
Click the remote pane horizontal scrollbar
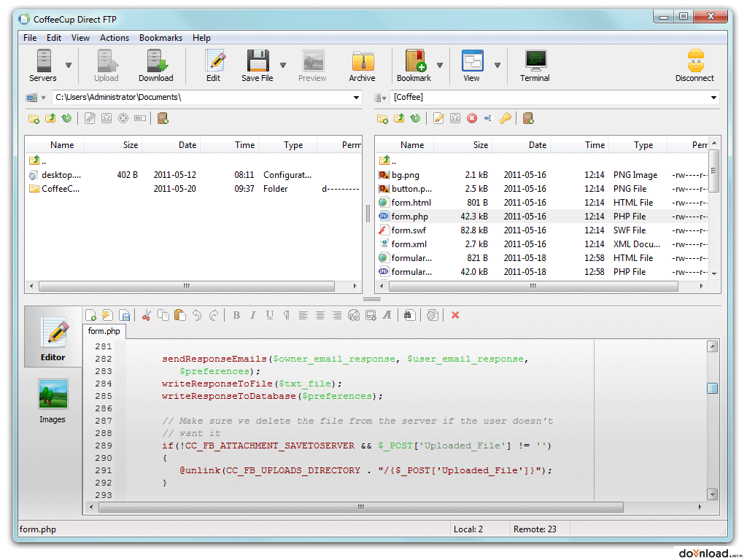(x=533, y=286)
